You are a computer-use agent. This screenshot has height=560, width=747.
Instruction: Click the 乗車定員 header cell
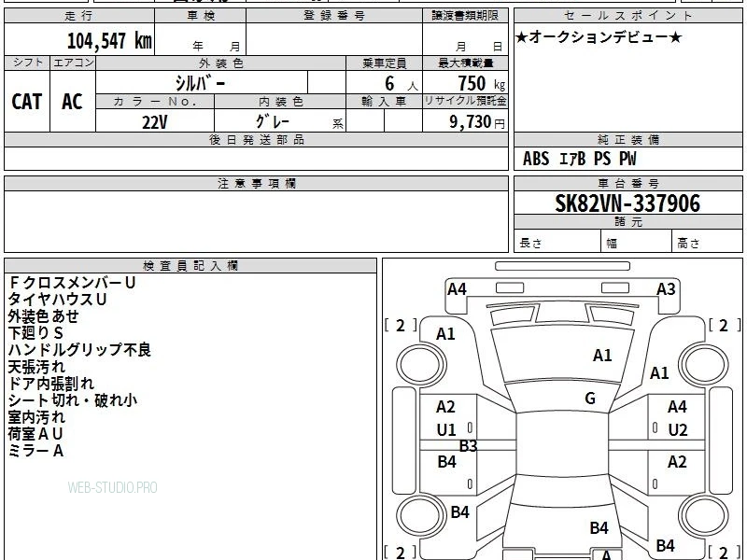coord(384,63)
